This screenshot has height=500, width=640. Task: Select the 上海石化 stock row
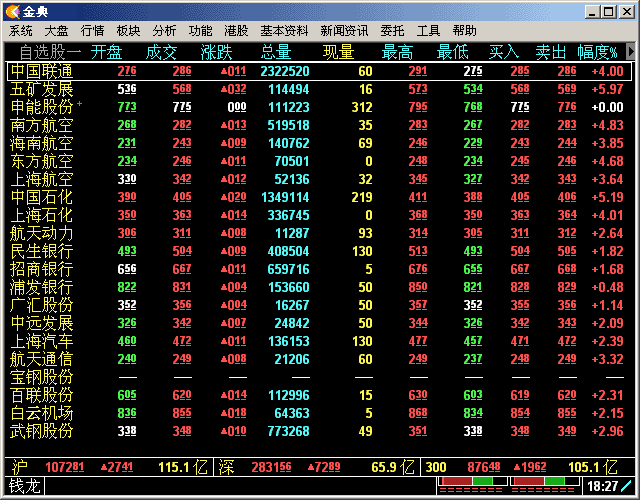319,215
